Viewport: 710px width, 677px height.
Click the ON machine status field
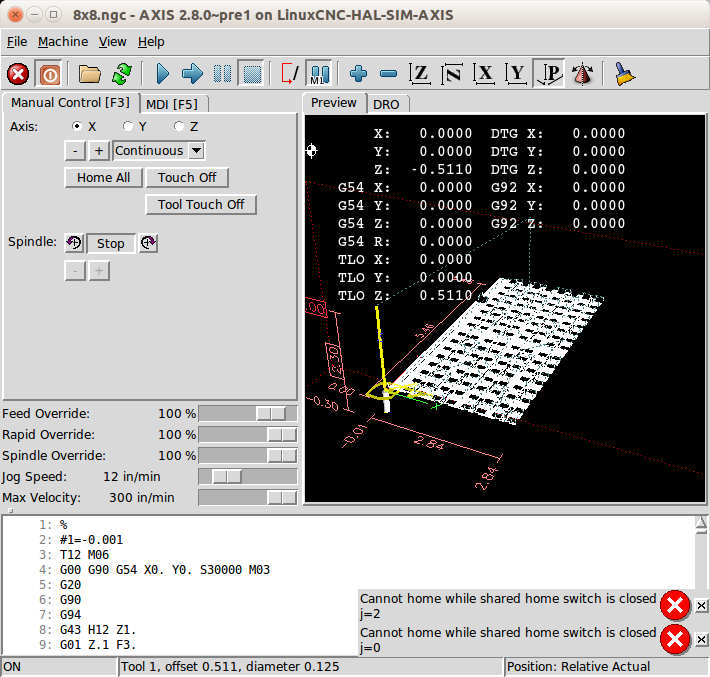[x=59, y=667]
